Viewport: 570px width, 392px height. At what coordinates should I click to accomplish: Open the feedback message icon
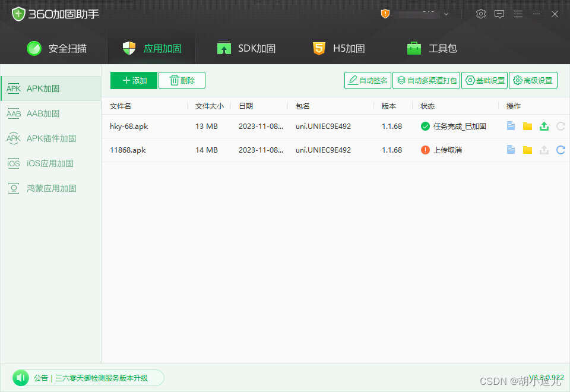tap(499, 14)
